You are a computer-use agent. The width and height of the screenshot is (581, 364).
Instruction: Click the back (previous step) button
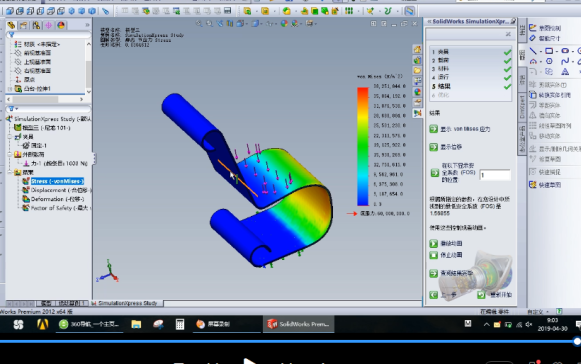click(434, 295)
